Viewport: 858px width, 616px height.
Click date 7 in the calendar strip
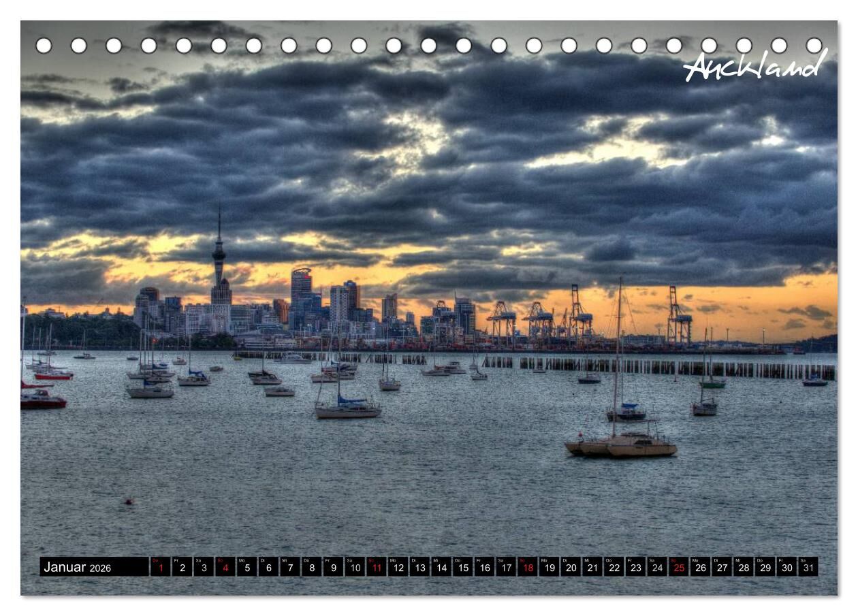pos(290,567)
